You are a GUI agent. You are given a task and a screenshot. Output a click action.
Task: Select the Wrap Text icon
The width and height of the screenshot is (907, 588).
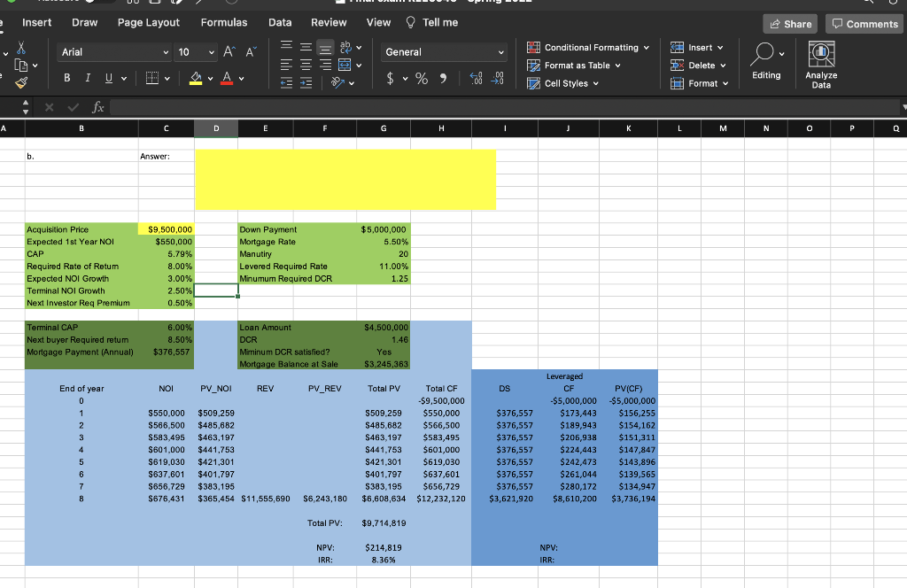(345, 47)
